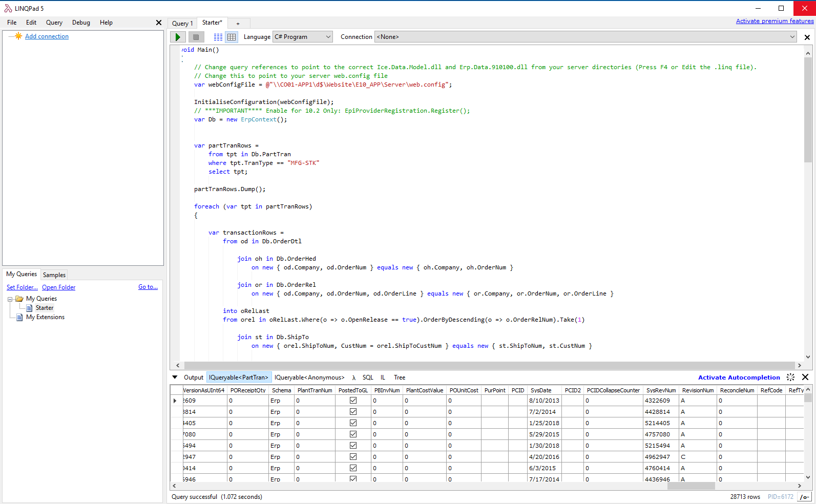Image resolution: width=816 pixels, height=504 pixels.
Task: Click the Add connection link
Action: click(47, 36)
